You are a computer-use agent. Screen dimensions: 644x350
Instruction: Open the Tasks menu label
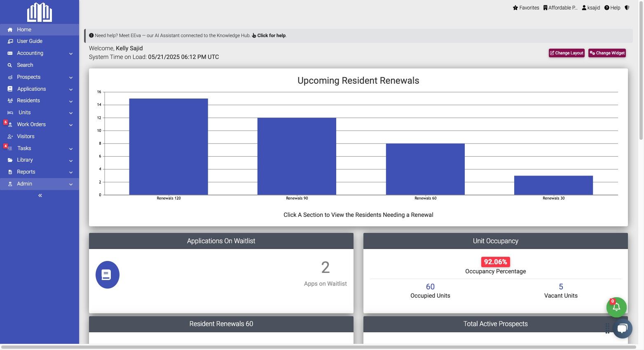(24, 148)
